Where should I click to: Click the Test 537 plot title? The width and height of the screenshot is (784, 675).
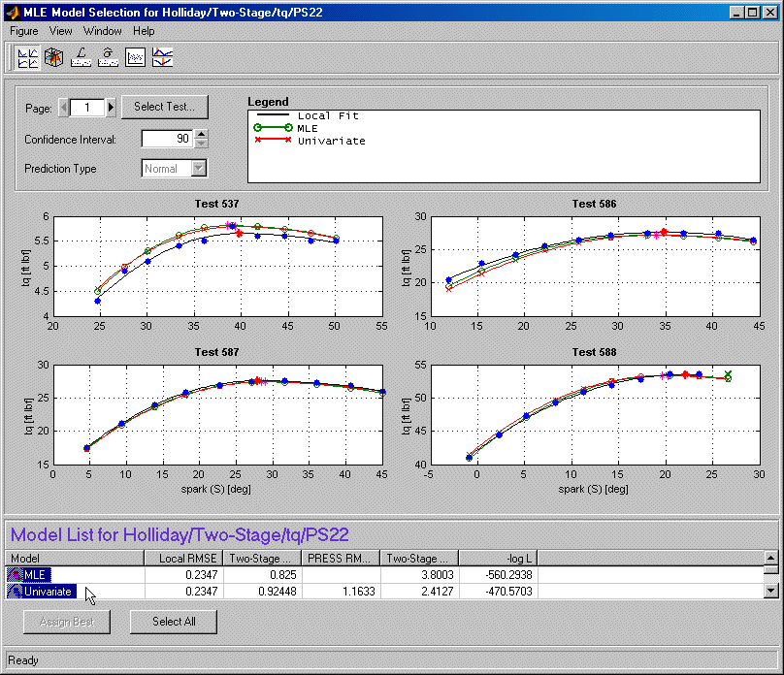pos(217,204)
